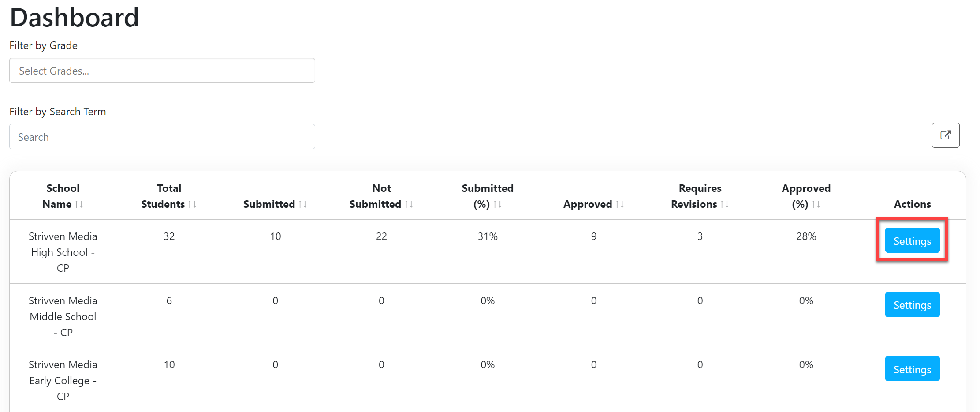Viewport: 980px width, 412px height.
Task: Click the Dashboard page heading
Action: coord(74,18)
